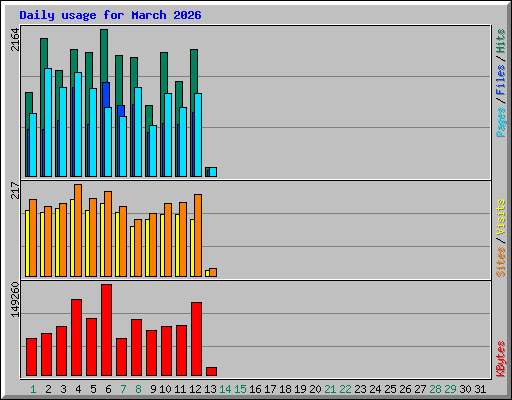Click the 149260 KBytes axis value
The height and width of the screenshot is (400, 512).
coord(15,299)
